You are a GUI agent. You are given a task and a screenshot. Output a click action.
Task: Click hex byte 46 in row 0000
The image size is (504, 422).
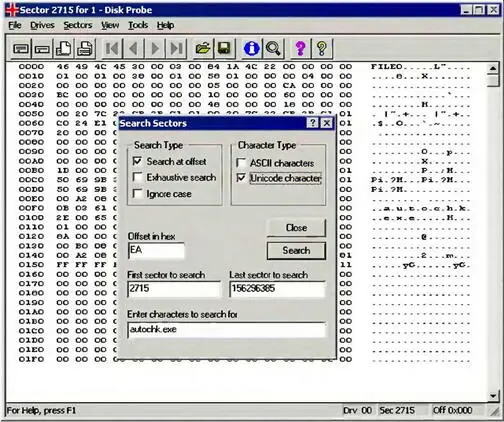click(x=63, y=67)
